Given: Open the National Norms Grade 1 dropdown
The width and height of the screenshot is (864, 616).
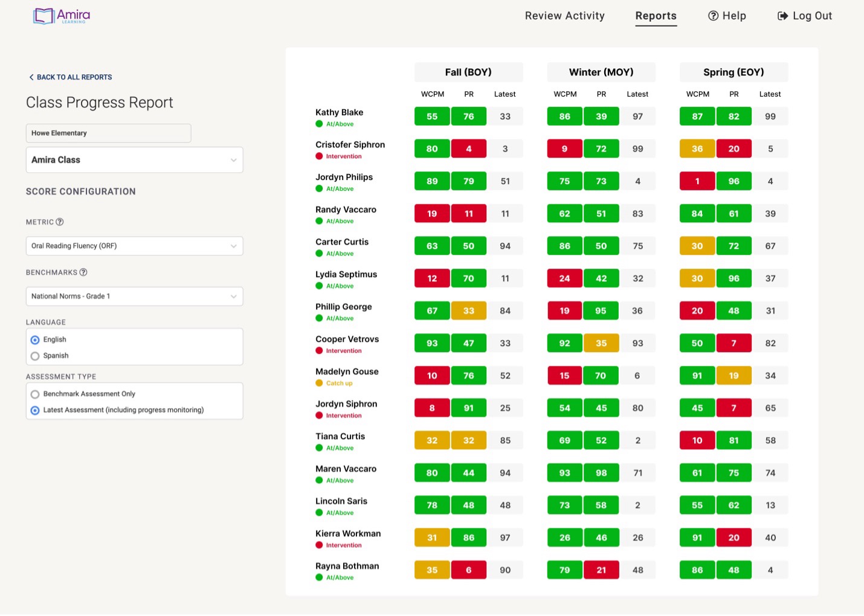Looking at the screenshot, I should 135,297.
